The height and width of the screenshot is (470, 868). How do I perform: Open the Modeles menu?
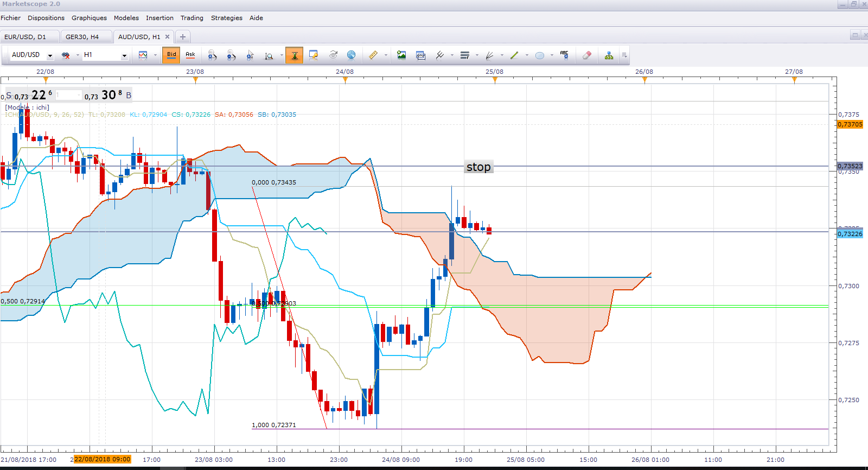coord(126,18)
